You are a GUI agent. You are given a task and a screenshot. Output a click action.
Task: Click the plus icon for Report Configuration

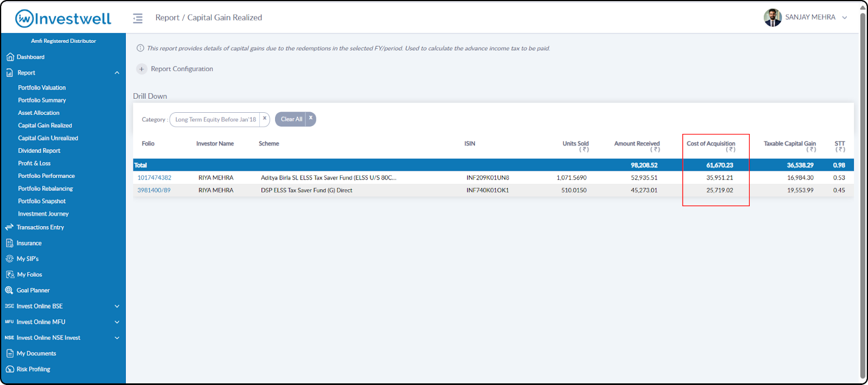click(x=142, y=69)
